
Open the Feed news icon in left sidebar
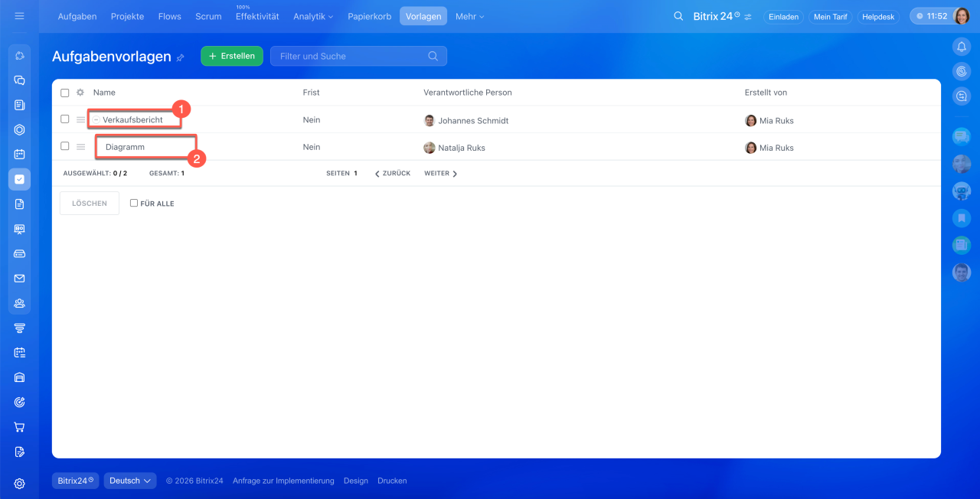coord(20,105)
